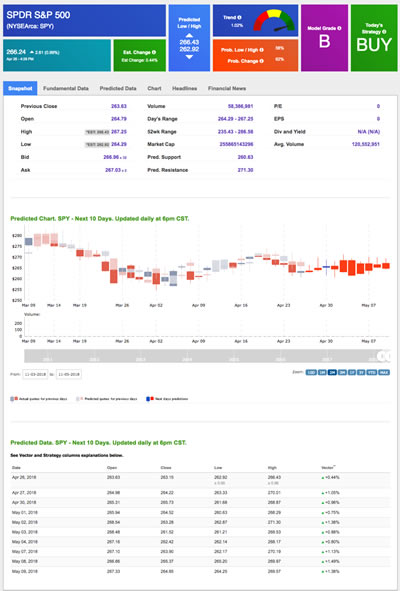Set chart zoom to 3M
Viewport: 400px width, 591px height.
[342, 372]
